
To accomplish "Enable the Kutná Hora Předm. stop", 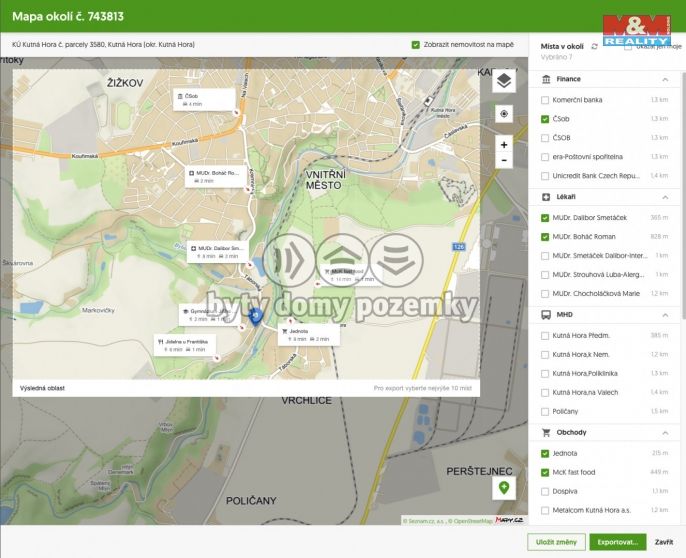I will click(x=545, y=336).
